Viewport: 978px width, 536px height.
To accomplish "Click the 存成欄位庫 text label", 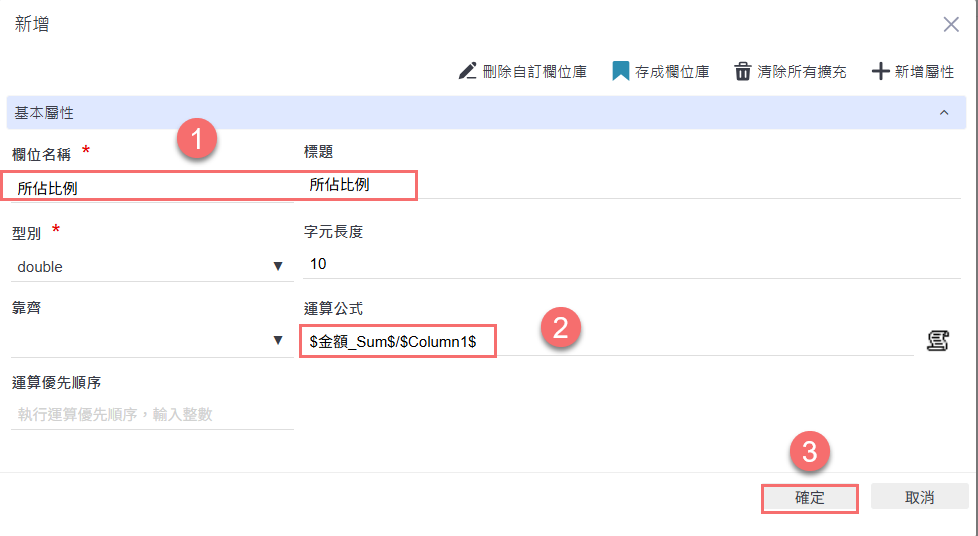I will [x=672, y=72].
